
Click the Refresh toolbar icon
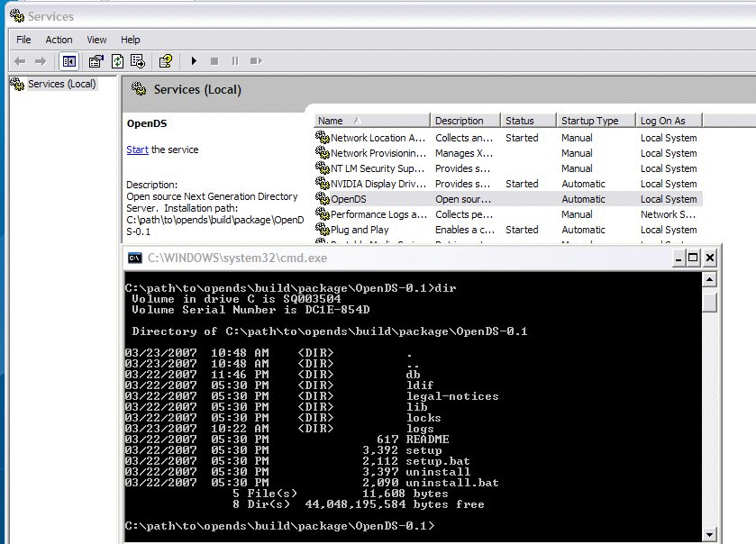[x=117, y=61]
